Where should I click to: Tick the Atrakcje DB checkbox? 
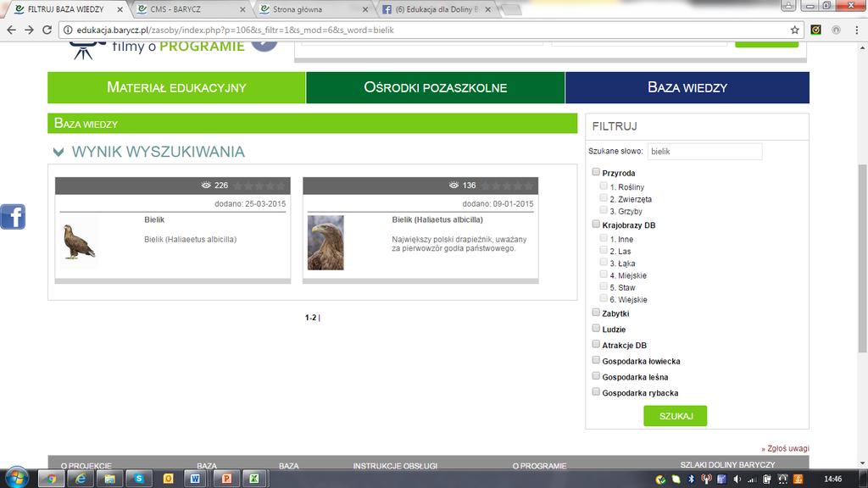(596, 344)
